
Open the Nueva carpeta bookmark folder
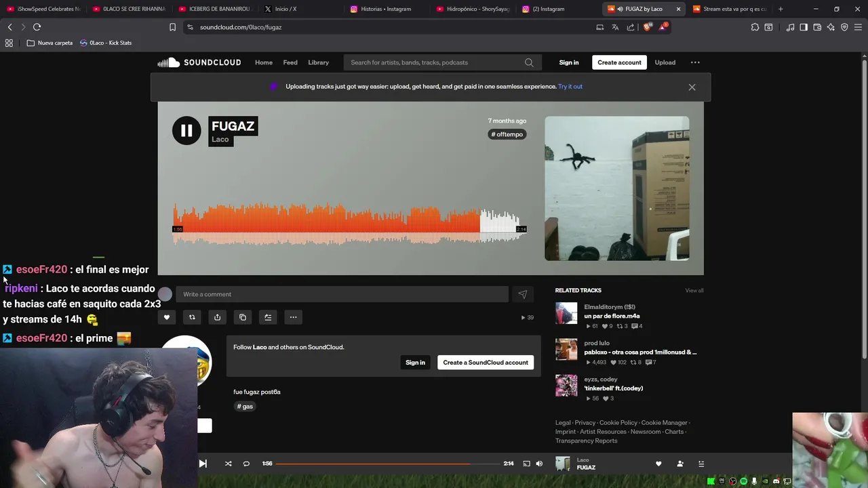click(50, 43)
